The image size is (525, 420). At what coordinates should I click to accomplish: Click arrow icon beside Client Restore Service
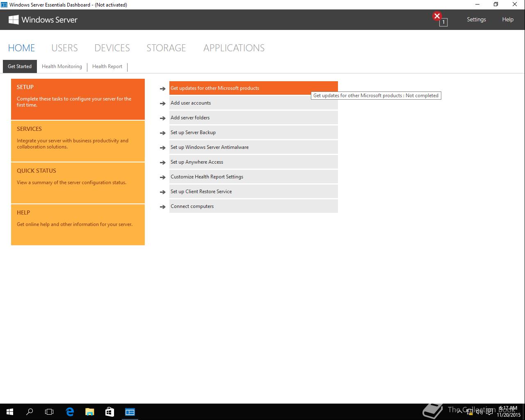pyautogui.click(x=163, y=192)
